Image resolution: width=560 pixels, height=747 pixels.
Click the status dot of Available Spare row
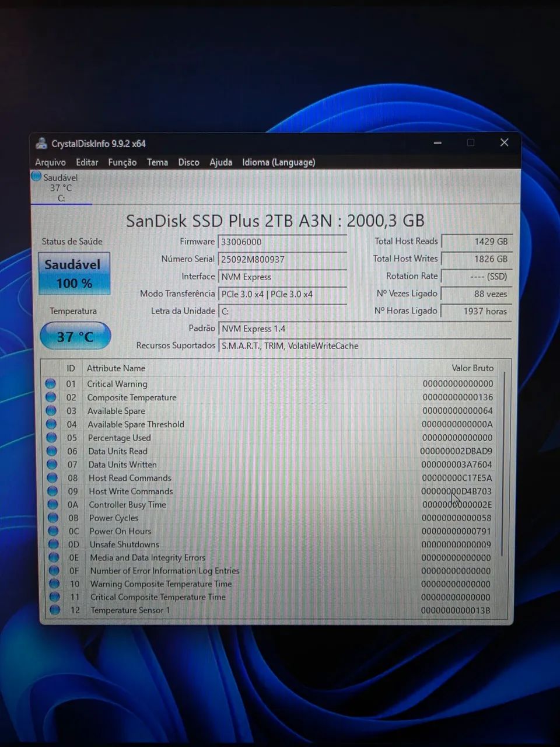pos(51,411)
